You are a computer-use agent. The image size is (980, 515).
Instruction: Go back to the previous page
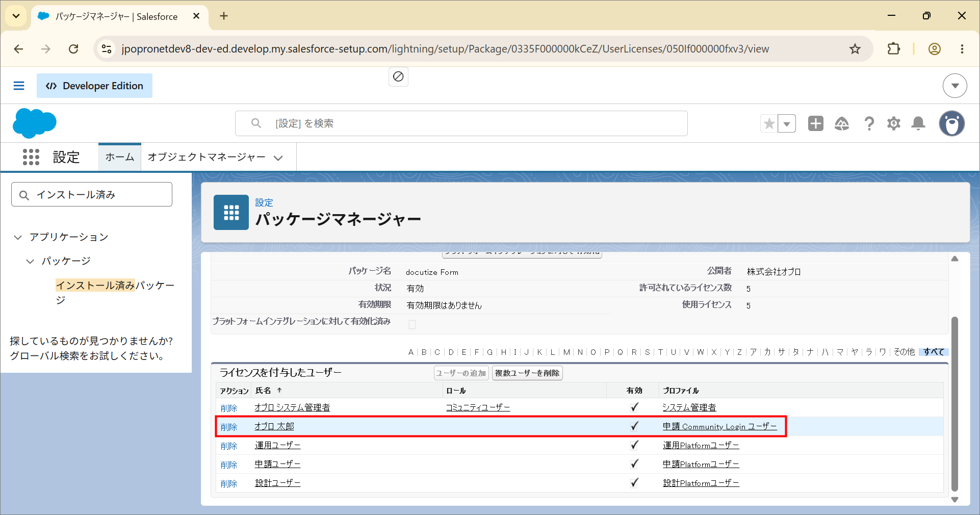point(19,49)
